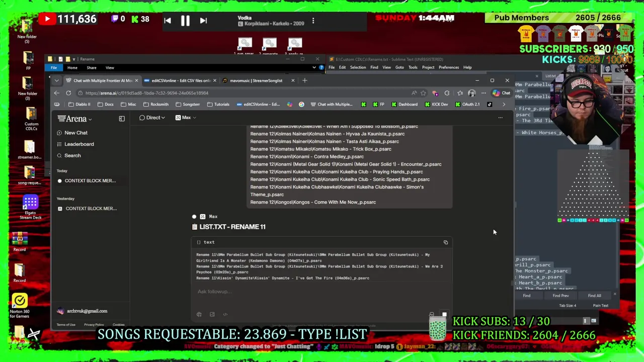Open Project menu in Sublime Text
644x362 pixels.
click(x=428, y=67)
